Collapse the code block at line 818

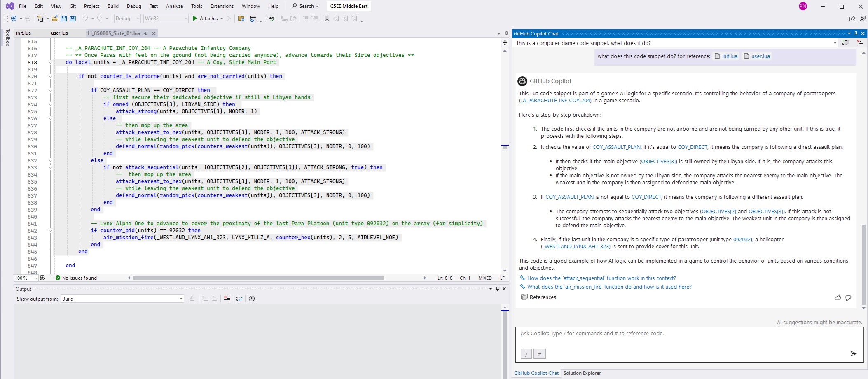point(50,62)
